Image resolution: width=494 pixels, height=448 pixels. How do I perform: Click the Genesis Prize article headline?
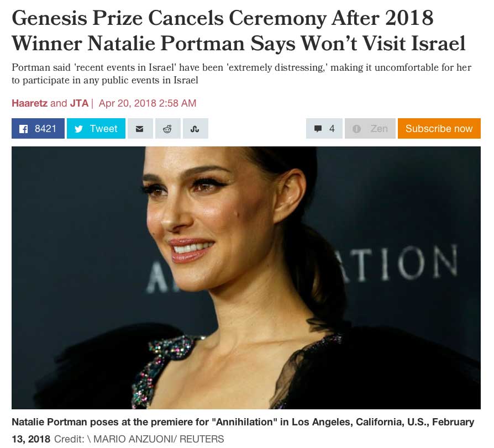[239, 30]
